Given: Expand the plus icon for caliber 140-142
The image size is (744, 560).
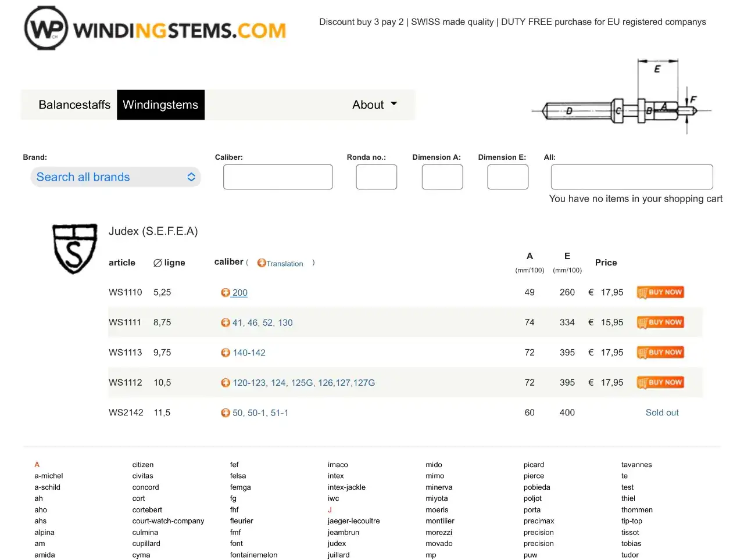Looking at the screenshot, I should coord(226,353).
